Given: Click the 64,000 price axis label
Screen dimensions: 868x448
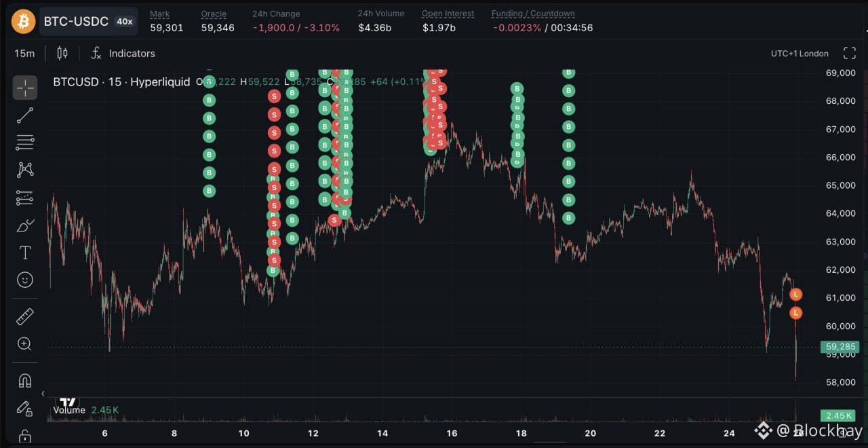Looking at the screenshot, I should (x=840, y=213).
